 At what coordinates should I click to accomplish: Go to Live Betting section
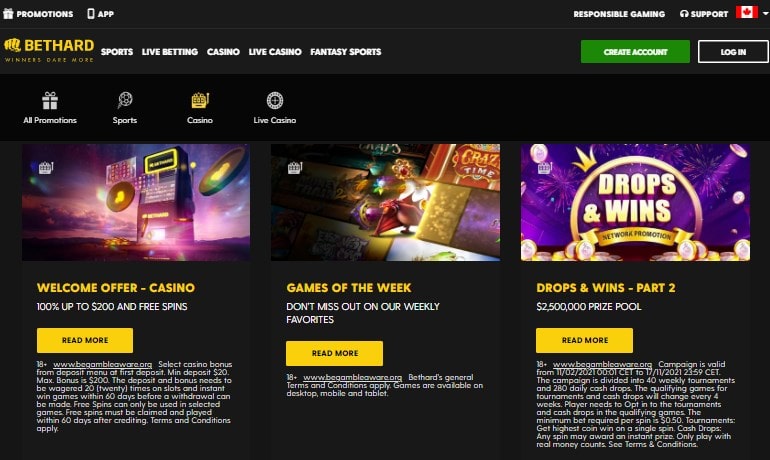pos(170,52)
